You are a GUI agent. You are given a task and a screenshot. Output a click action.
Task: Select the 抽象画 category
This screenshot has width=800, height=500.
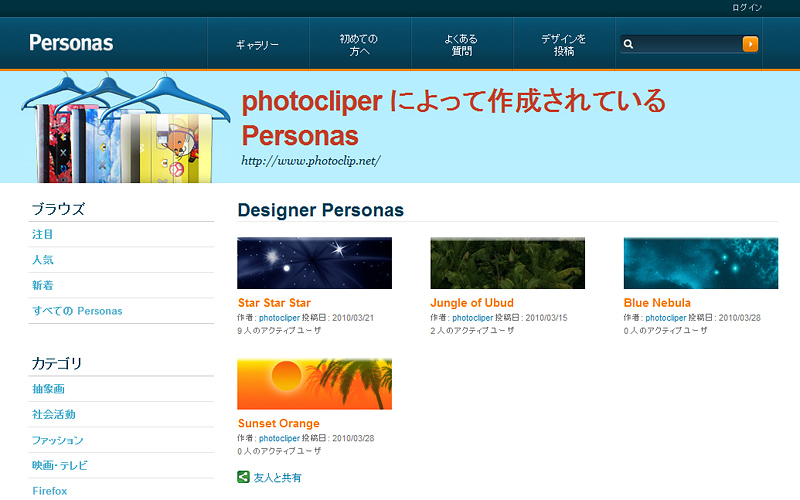coord(48,389)
